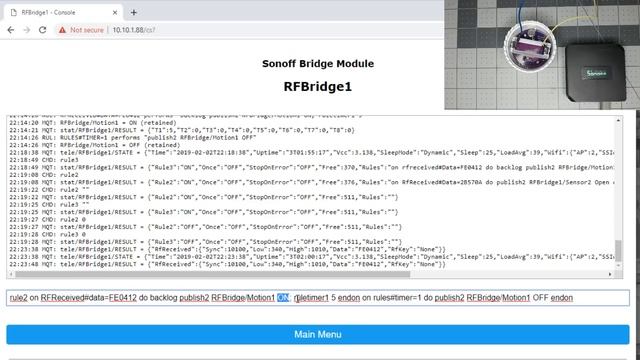640x360 pixels.
Task: Reload the page with the refresh icon
Action: click(x=42, y=30)
